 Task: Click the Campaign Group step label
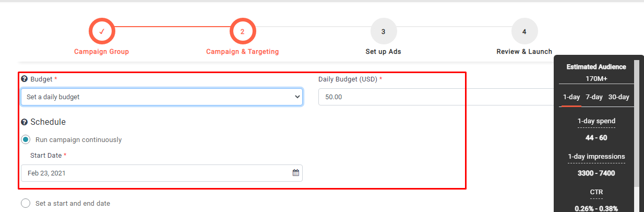pos(101,52)
